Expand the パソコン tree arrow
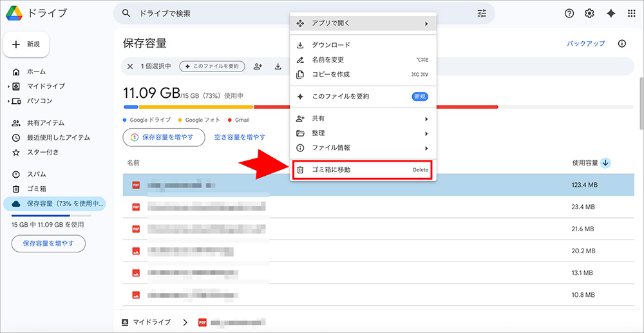 [8, 101]
